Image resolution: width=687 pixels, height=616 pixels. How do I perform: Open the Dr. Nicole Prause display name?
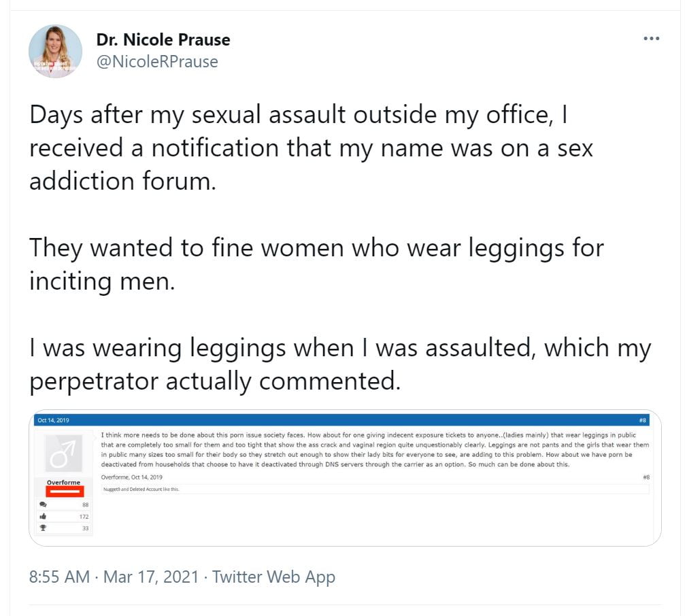click(x=163, y=40)
